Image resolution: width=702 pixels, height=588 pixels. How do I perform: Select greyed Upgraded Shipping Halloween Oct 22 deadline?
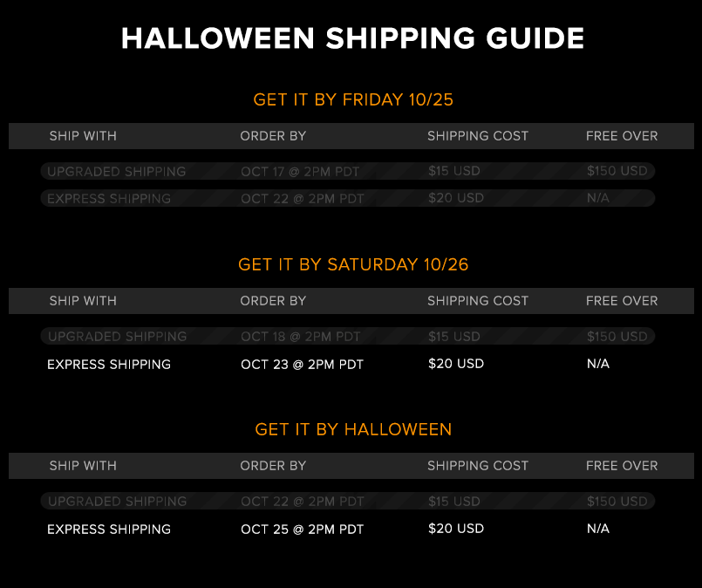coord(303,501)
